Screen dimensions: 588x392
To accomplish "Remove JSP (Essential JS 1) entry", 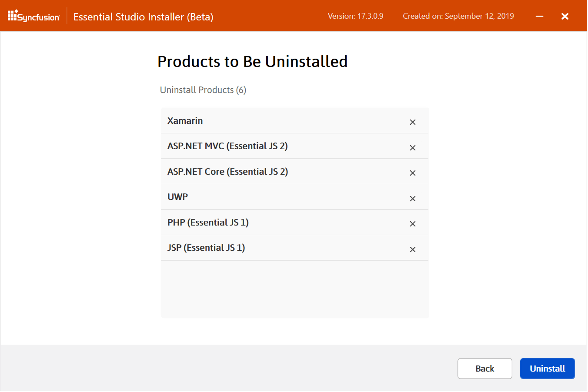I will click(413, 249).
